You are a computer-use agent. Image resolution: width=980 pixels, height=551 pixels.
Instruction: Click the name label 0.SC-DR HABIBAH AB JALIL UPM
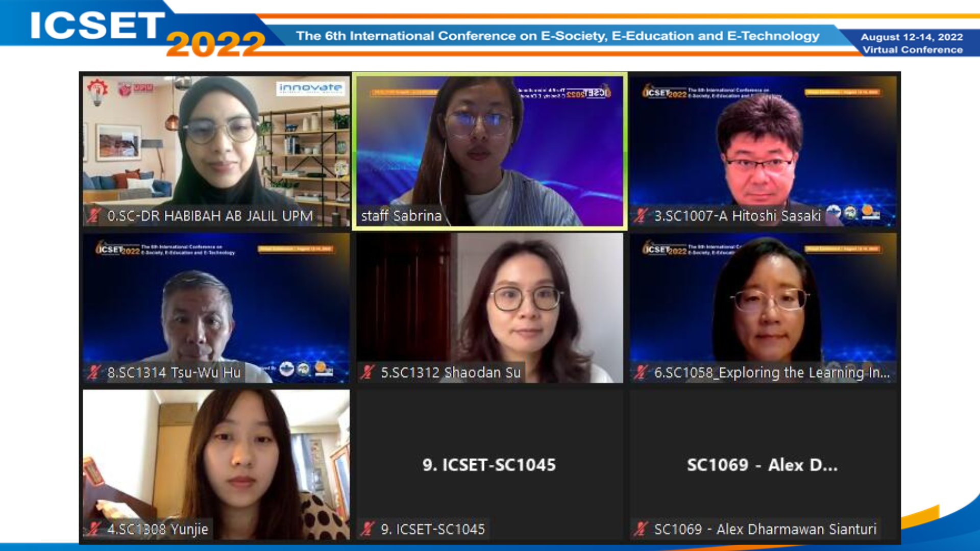210,216
